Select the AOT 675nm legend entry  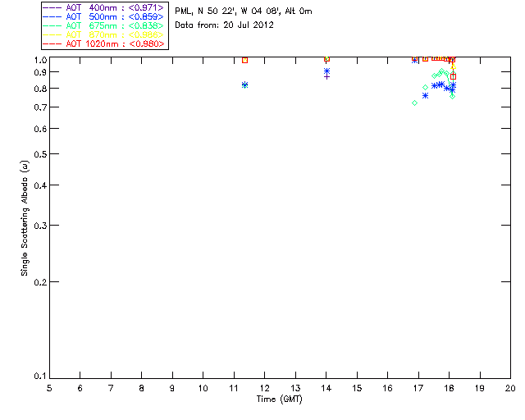[103, 25]
